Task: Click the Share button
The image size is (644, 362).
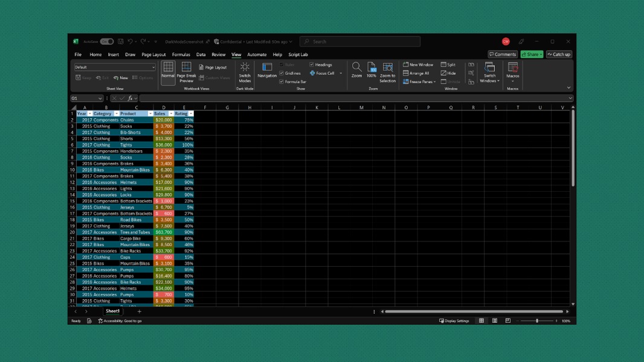Action: [x=530, y=54]
